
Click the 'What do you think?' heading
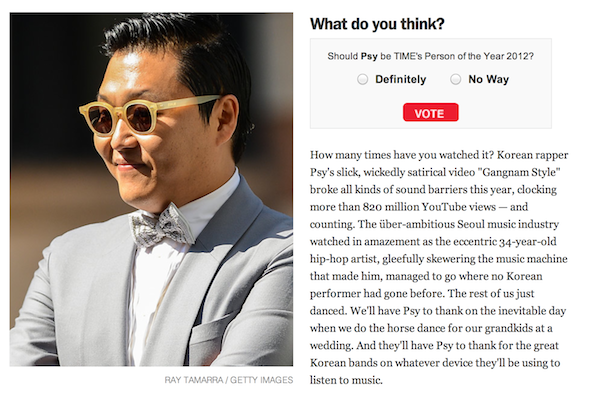coord(377,24)
